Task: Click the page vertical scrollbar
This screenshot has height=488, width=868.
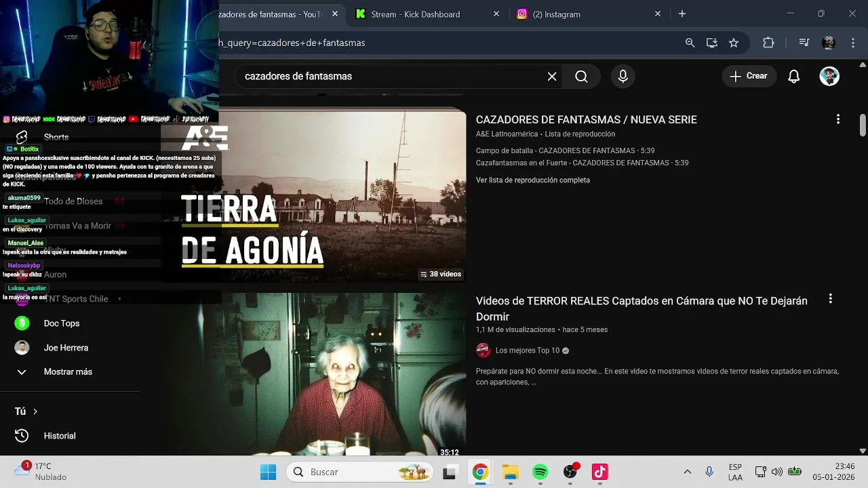Action: [863, 125]
